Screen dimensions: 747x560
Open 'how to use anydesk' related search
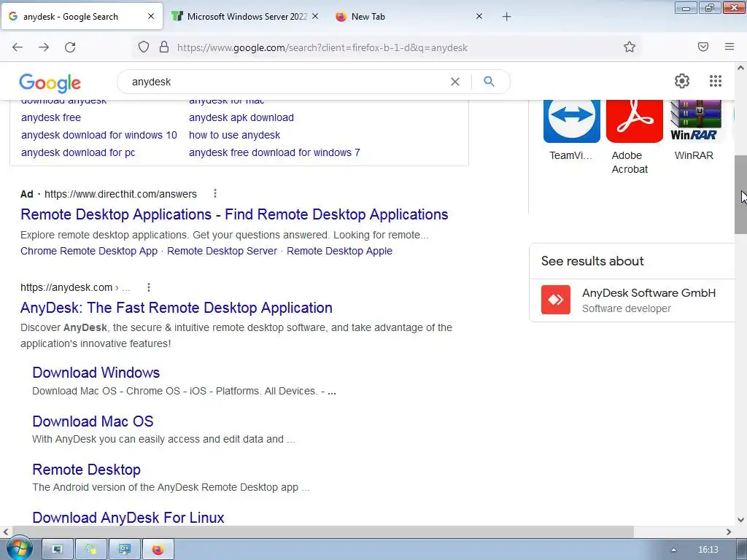(234, 135)
